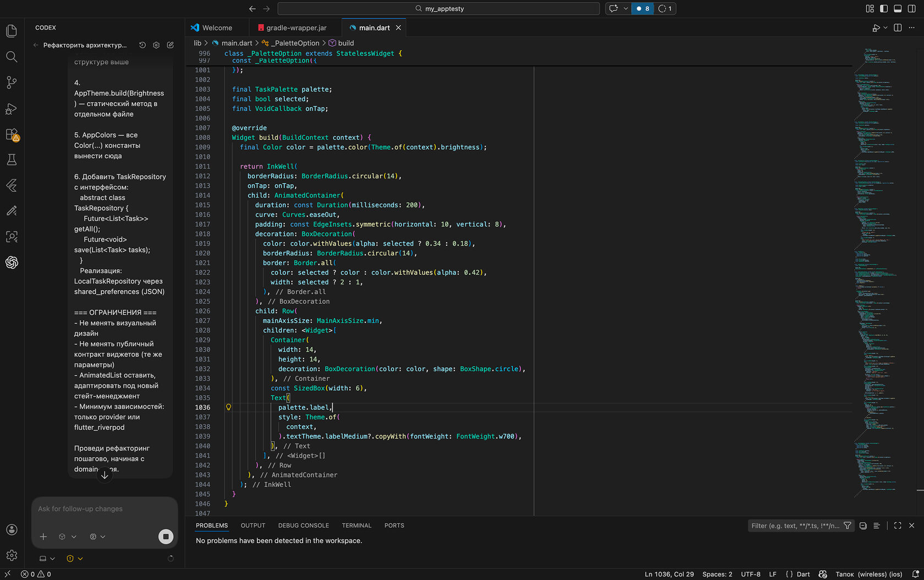924x580 pixels.
Task: Open the Manage gear in activity bar
Action: coord(12,555)
